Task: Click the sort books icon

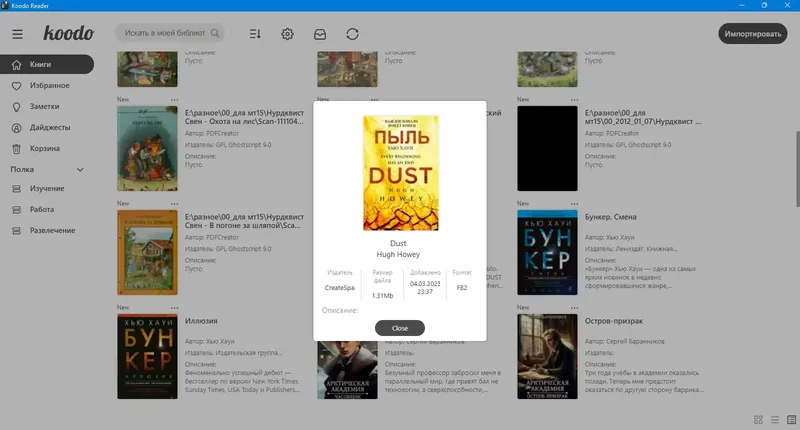Action: point(255,34)
